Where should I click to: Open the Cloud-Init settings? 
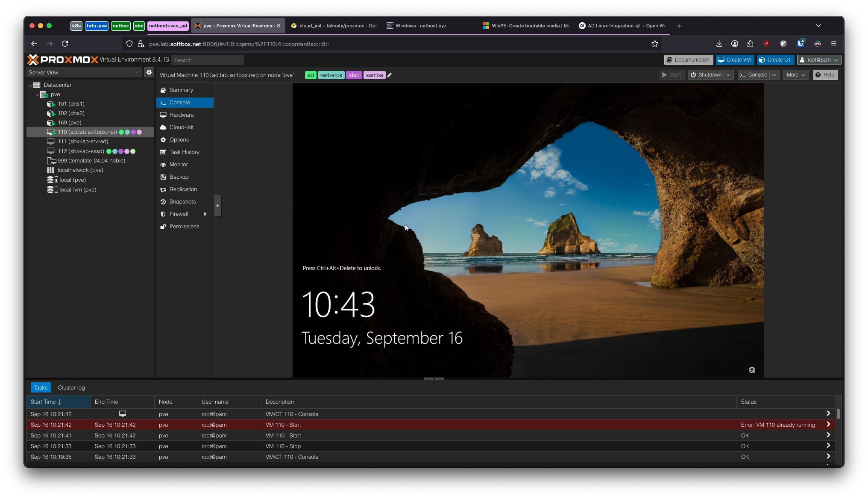point(181,127)
